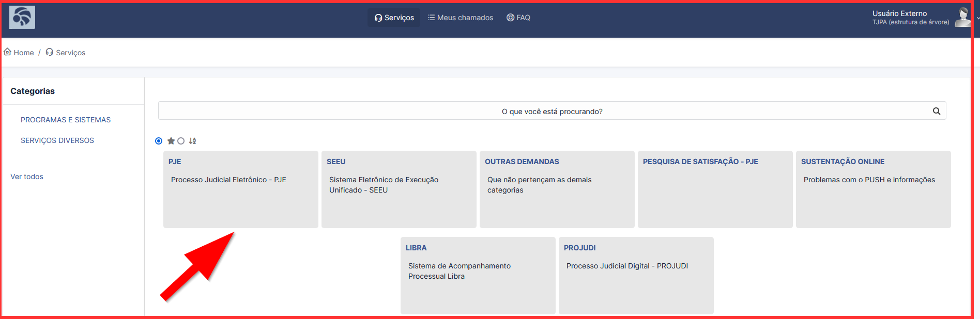Open the LIBRA service card

[x=478, y=276]
